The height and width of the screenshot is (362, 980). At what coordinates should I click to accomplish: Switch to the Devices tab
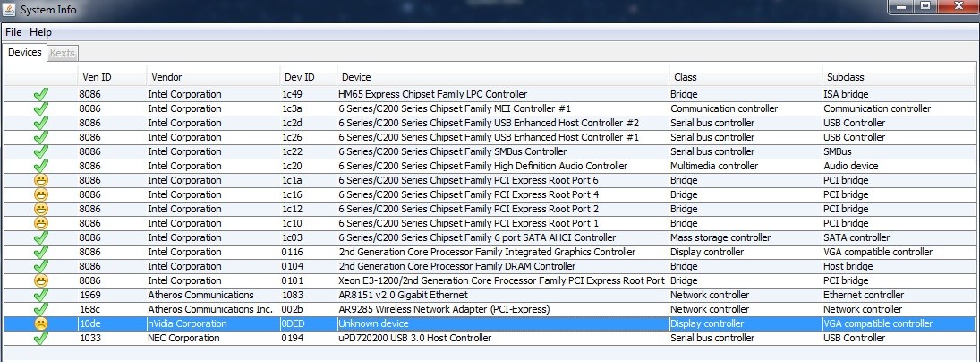coord(24,53)
